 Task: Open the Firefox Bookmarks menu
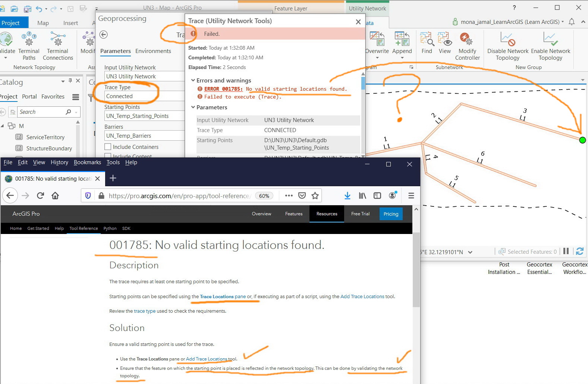(87, 162)
